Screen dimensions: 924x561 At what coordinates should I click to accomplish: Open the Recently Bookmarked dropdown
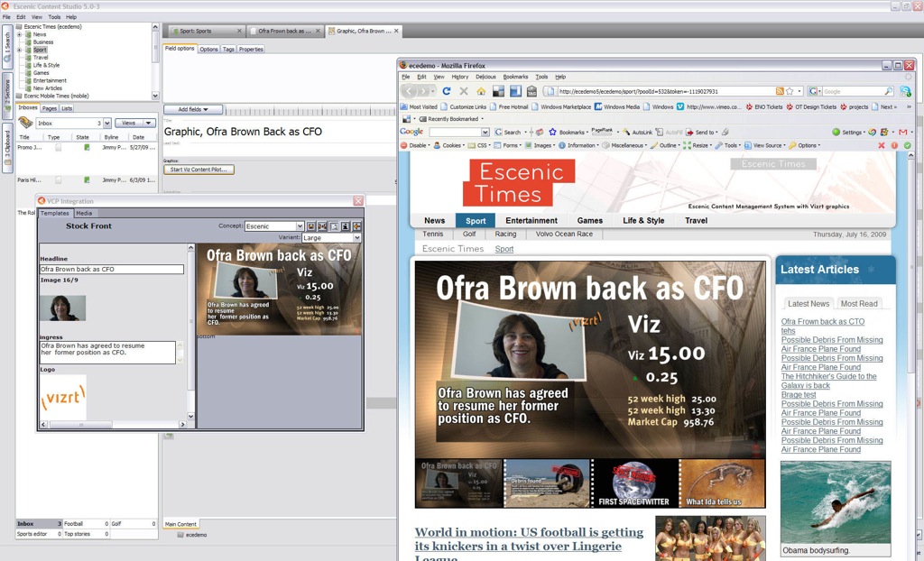tap(451, 119)
